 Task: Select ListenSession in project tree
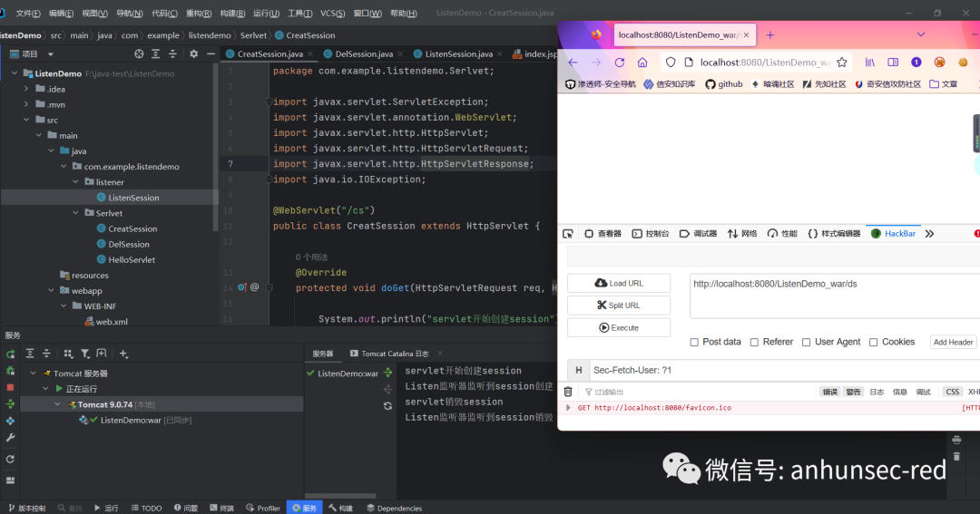click(133, 198)
